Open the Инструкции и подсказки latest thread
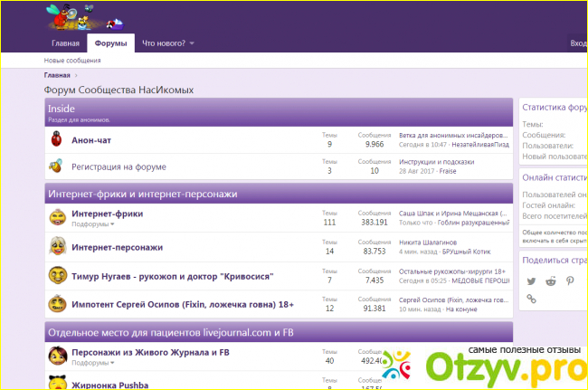Image resolution: width=588 pixels, height=390 pixels. (436, 162)
